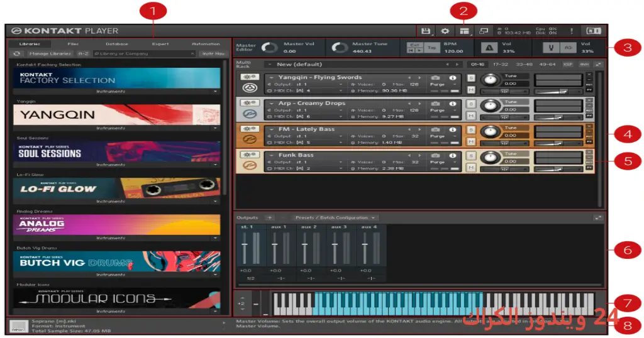Screen dimensions: 644x338
Task: Click the Manage Libraries button
Action: [50, 54]
